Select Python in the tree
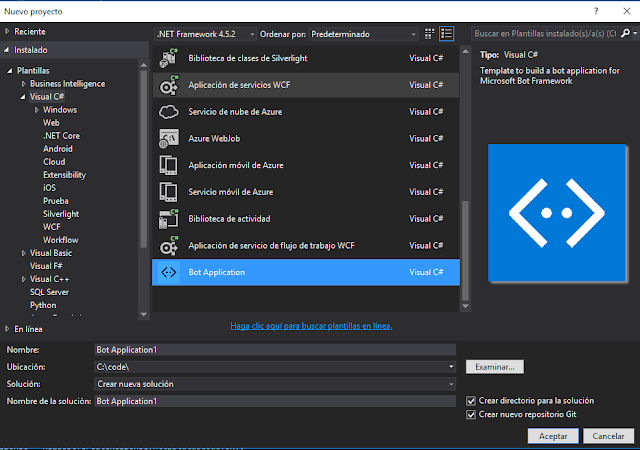640x450 pixels. click(x=43, y=305)
